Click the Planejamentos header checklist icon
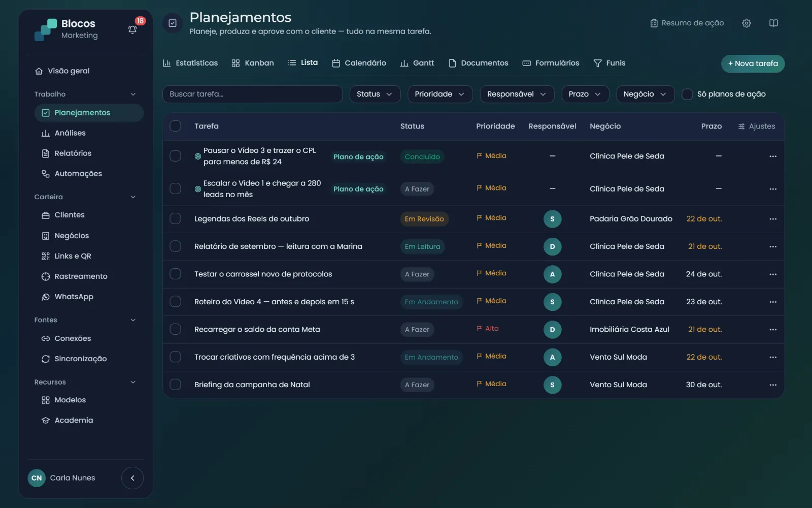Image resolution: width=812 pixels, height=508 pixels. (173, 23)
